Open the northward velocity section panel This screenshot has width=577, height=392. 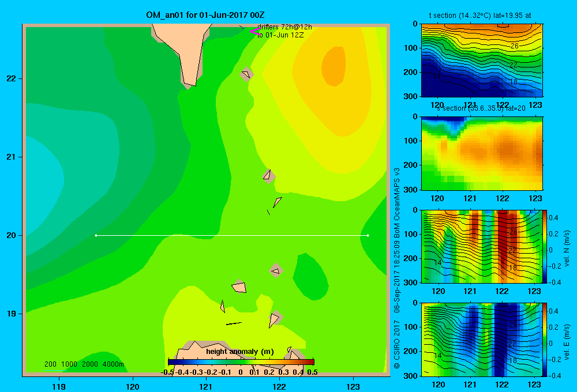(482, 246)
